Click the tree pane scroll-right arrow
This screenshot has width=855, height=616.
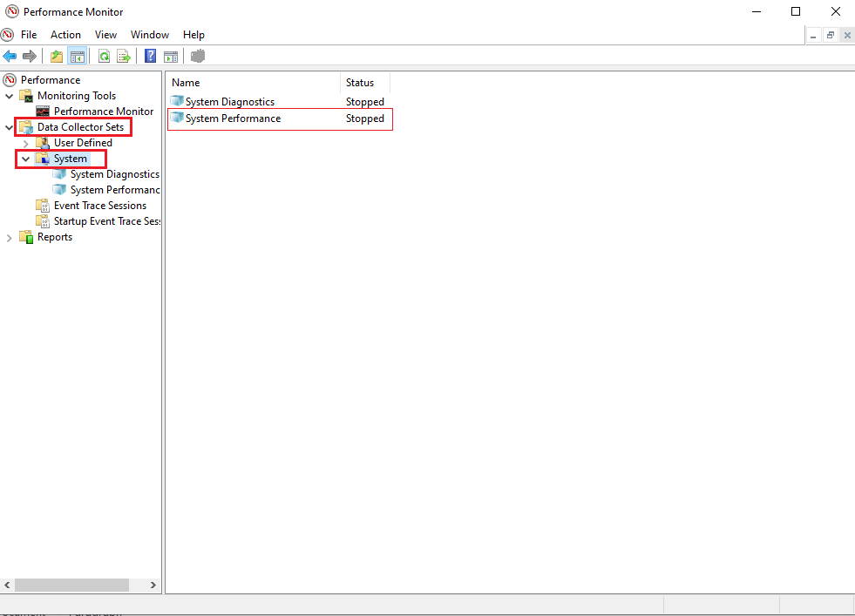(153, 585)
